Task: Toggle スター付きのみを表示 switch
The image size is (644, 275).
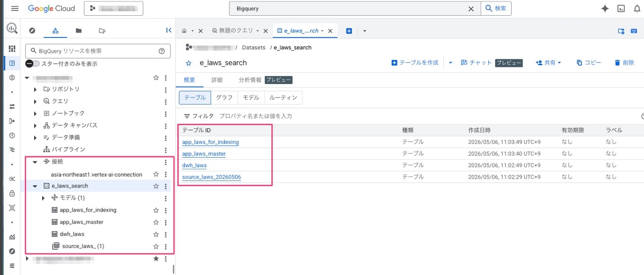Action: (x=32, y=63)
